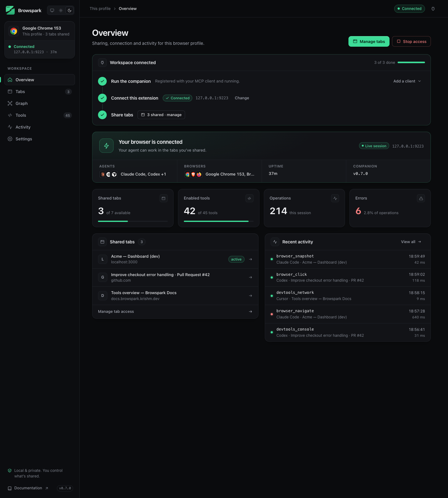Screen dimensions: 448x498
Task: Click the plug icon in top bar
Action: click(433, 9)
